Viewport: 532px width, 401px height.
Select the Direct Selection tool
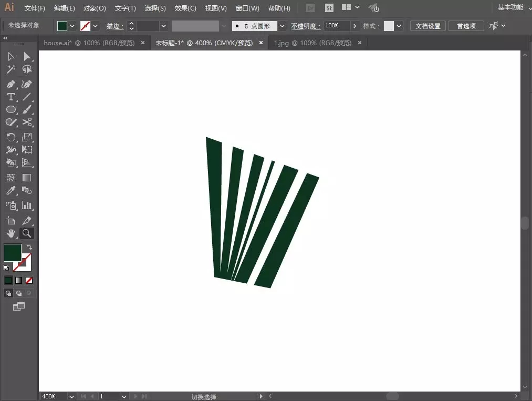[27, 56]
